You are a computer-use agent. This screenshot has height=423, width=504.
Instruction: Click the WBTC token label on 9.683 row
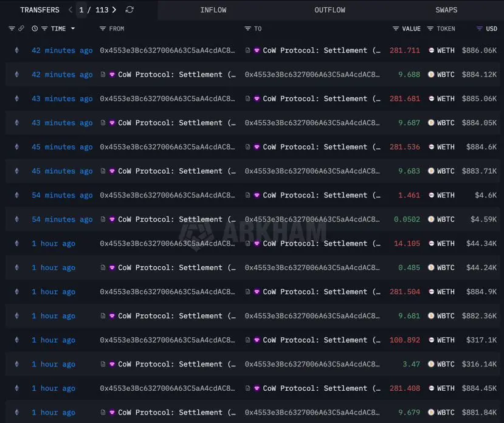click(446, 171)
